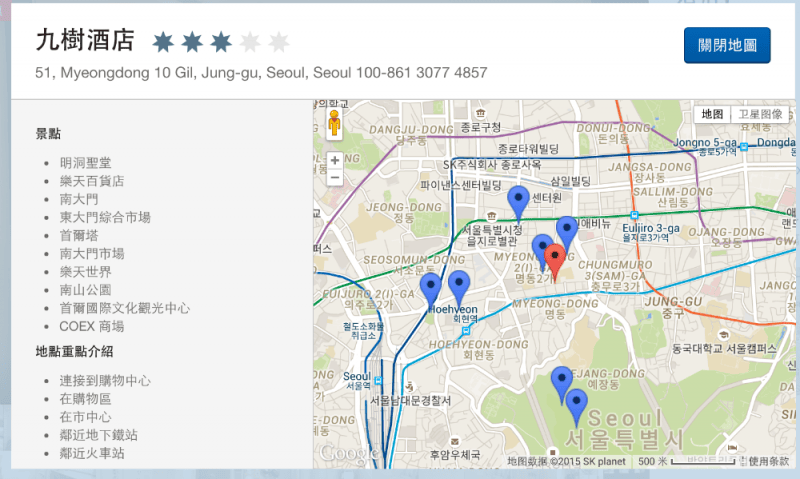Click the Euljiro 3-ga station icon
Viewport: 800px width, 479px height.
(634, 215)
